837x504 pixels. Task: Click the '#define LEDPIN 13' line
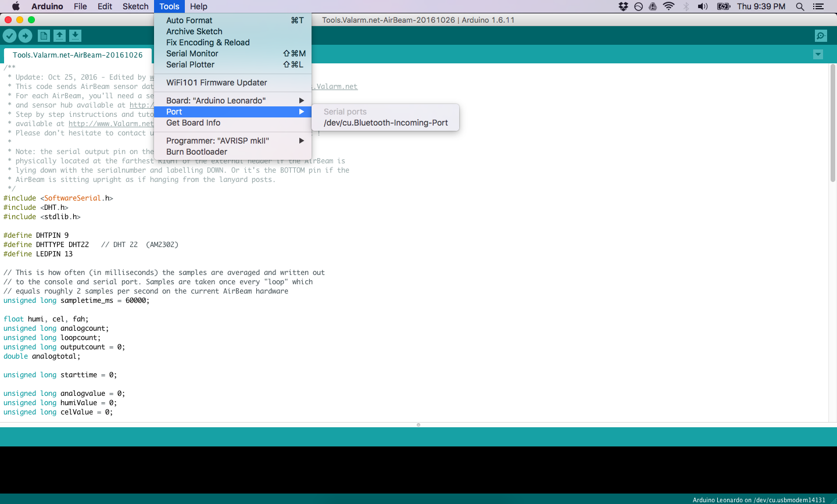[x=38, y=254]
